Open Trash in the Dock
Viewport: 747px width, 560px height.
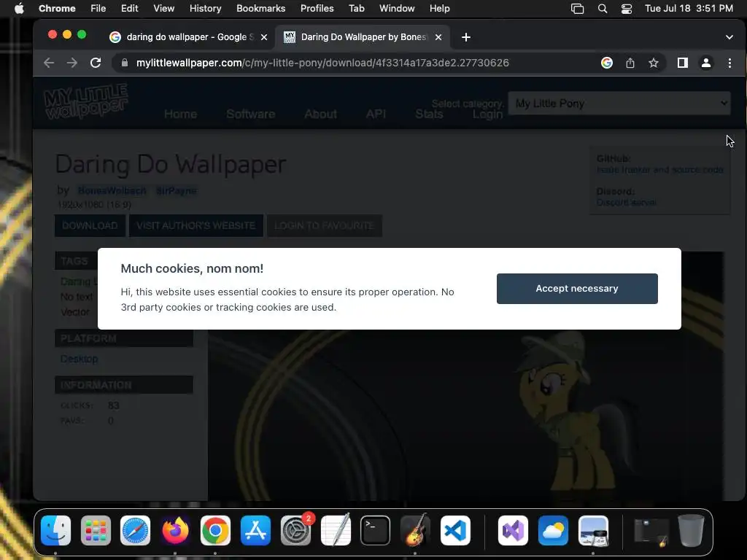692,531
